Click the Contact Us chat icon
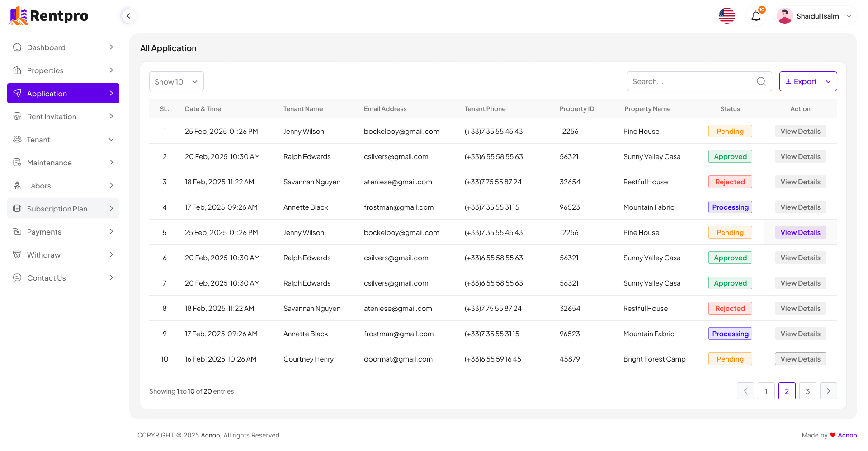 click(x=17, y=278)
